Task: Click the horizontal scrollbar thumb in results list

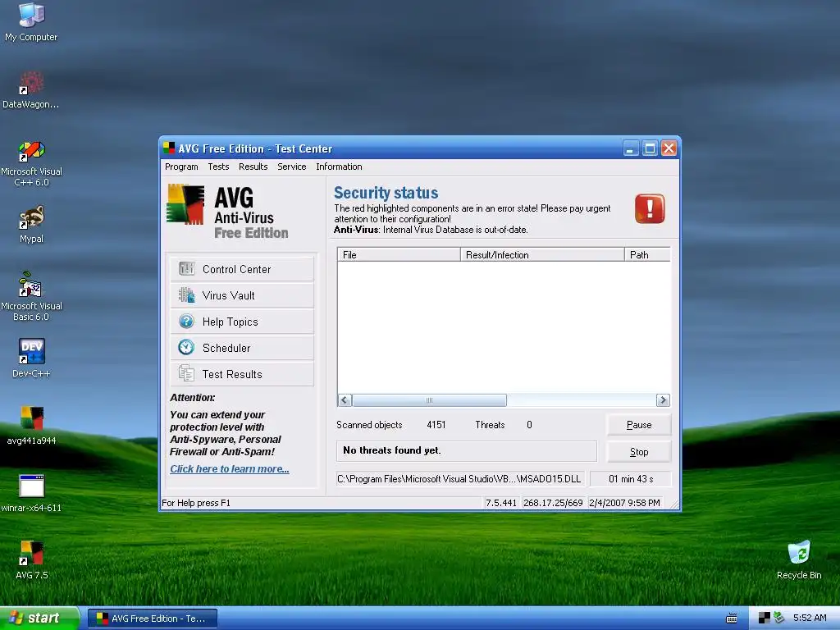Action: coord(429,400)
